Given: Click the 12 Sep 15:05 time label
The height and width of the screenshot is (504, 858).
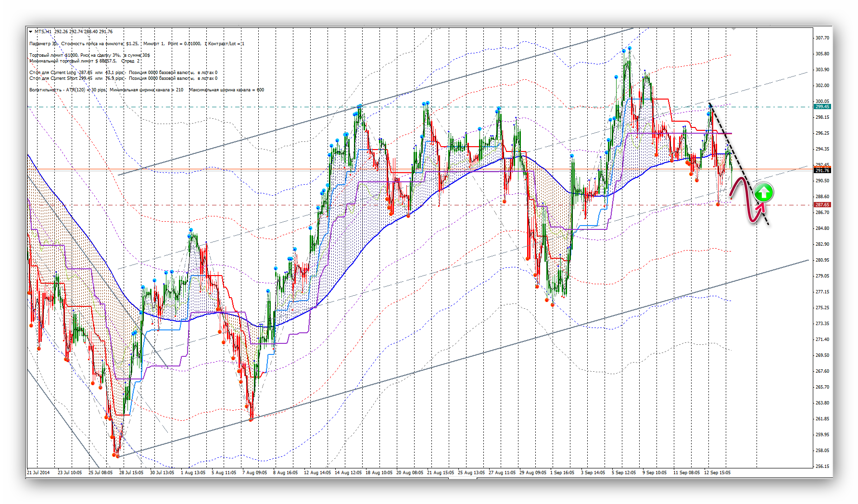Looking at the screenshot, I should (717, 473).
